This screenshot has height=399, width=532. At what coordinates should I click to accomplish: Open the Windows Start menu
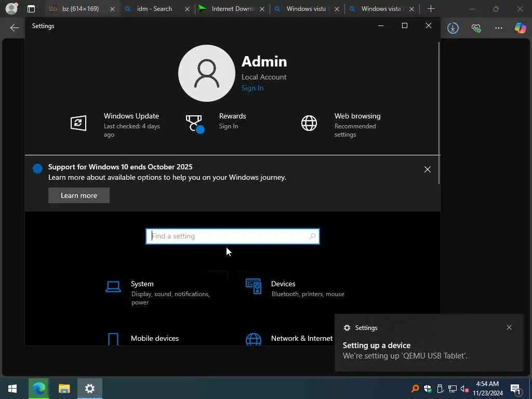pos(12,389)
